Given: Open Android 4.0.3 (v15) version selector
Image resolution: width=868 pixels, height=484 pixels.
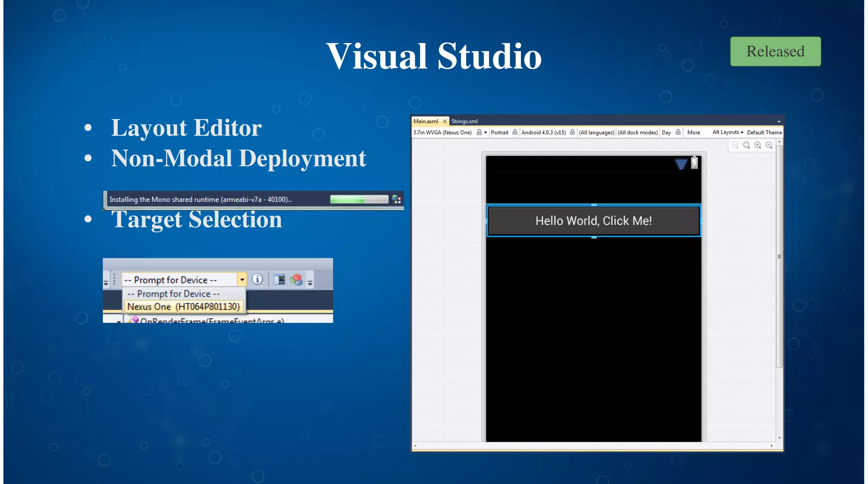Looking at the screenshot, I should pyautogui.click(x=543, y=132).
